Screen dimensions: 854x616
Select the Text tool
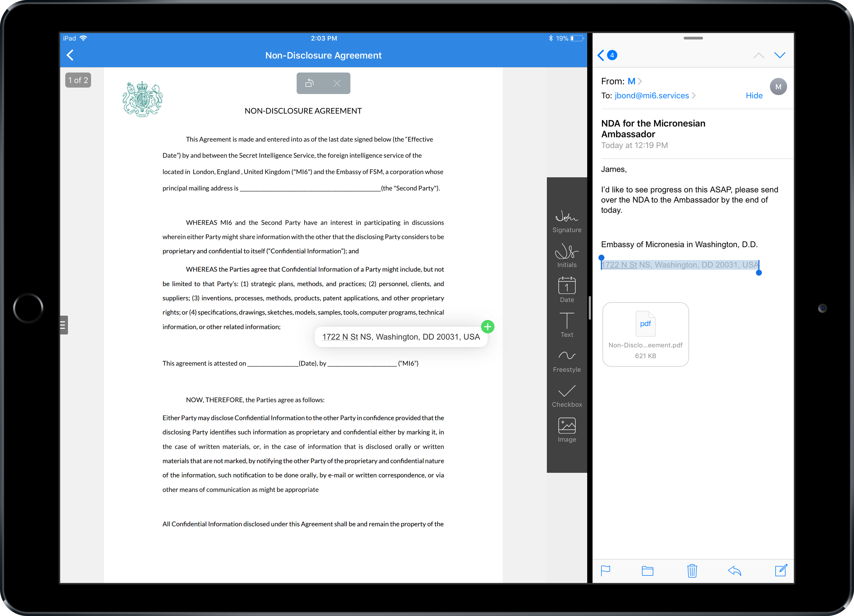pyautogui.click(x=567, y=325)
